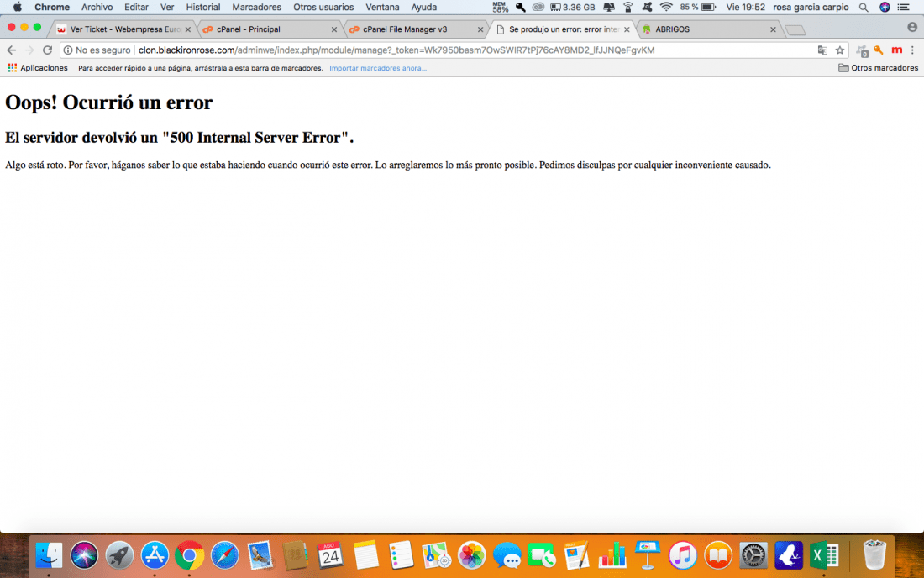Close the 'cPanel - Principal' tab
The height and width of the screenshot is (578, 924).
tap(334, 29)
